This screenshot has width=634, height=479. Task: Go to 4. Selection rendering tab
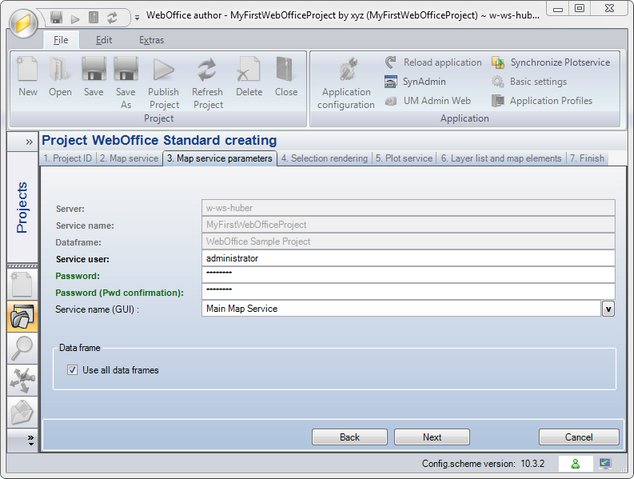click(x=324, y=158)
